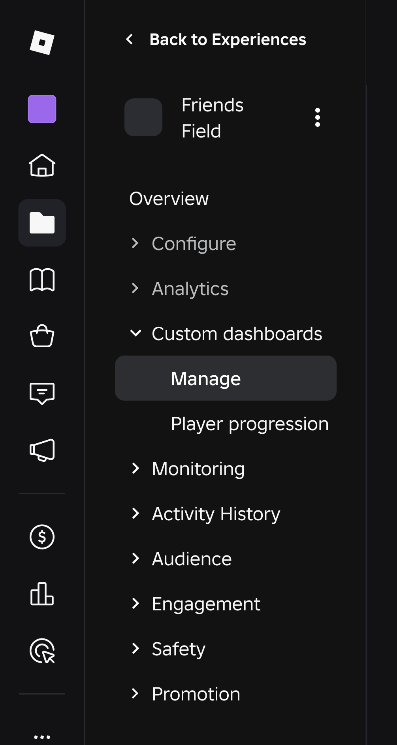Click the dollar coin Monetization icon
This screenshot has height=745, width=397.
tap(42, 537)
